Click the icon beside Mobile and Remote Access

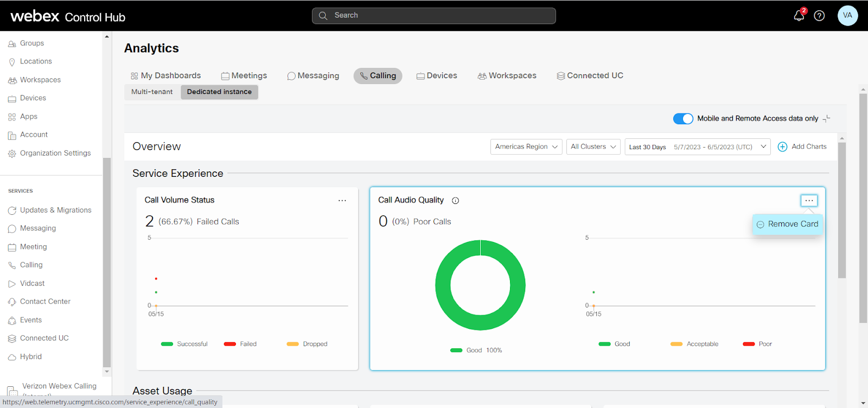click(826, 119)
